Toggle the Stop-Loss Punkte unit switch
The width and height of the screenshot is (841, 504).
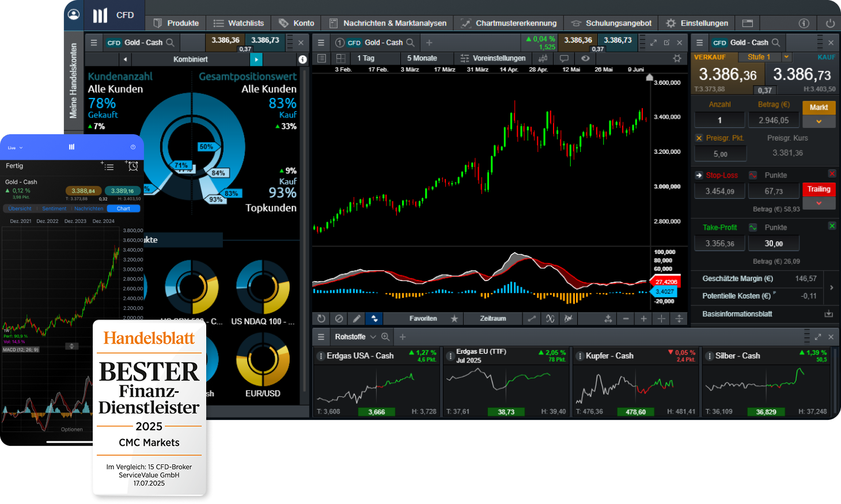(x=753, y=175)
